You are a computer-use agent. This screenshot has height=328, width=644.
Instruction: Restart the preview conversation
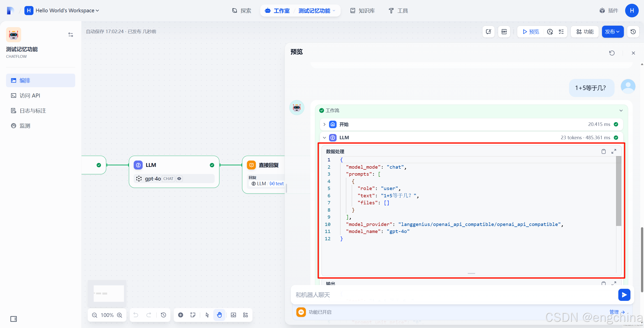pos(612,53)
